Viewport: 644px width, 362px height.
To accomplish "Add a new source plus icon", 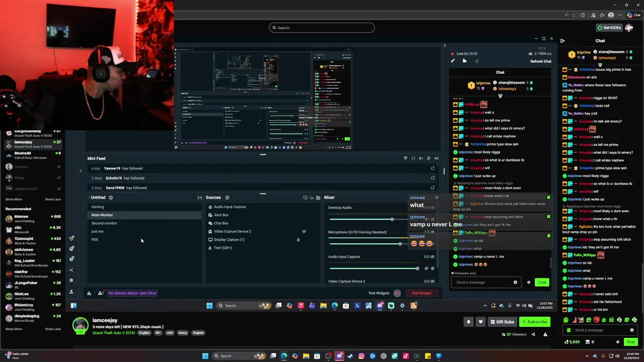I will [227, 198].
